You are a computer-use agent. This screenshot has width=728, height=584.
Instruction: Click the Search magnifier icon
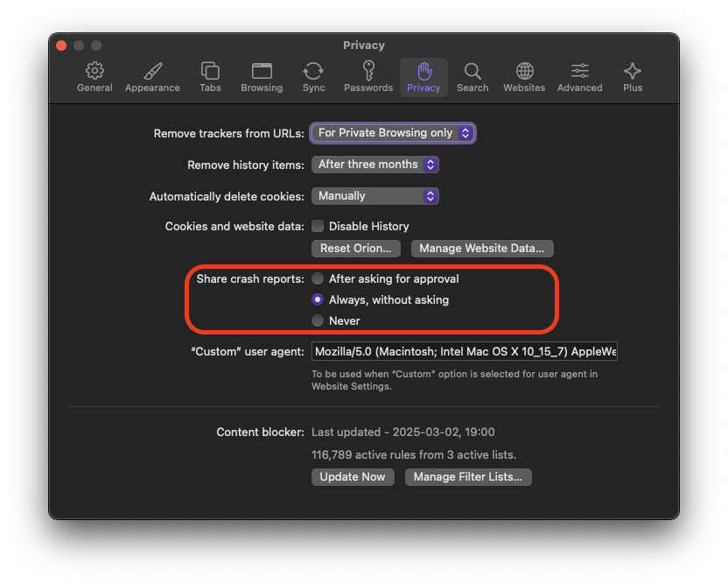click(472, 72)
